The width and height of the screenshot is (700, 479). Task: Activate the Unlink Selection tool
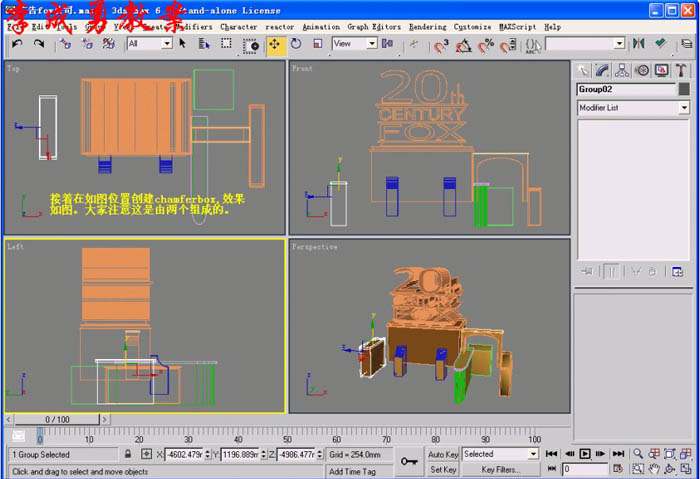[x=87, y=44]
